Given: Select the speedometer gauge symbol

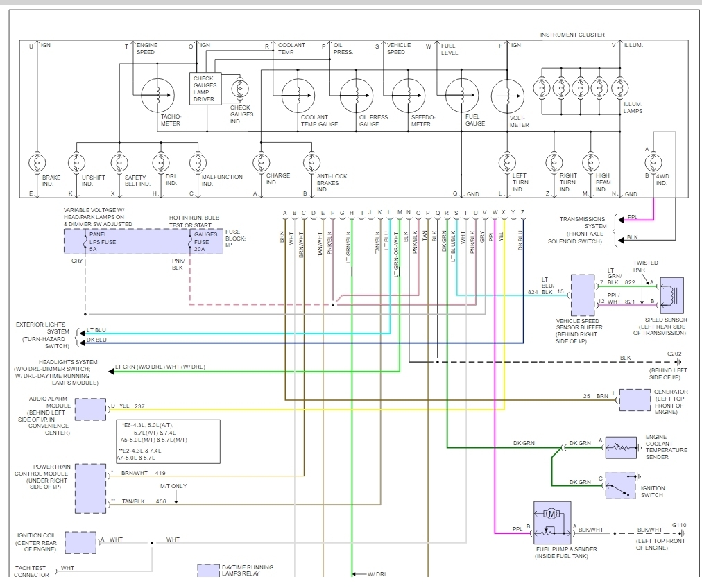Looking at the screenshot, I should 409,96.
